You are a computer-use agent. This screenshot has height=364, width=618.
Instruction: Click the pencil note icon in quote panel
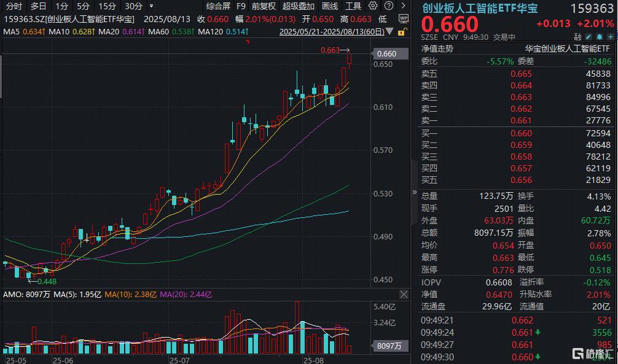click(588, 37)
